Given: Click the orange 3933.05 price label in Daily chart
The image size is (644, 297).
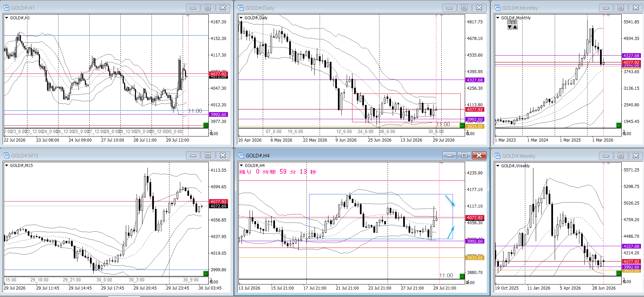Looking at the screenshot, I should click(475, 127).
